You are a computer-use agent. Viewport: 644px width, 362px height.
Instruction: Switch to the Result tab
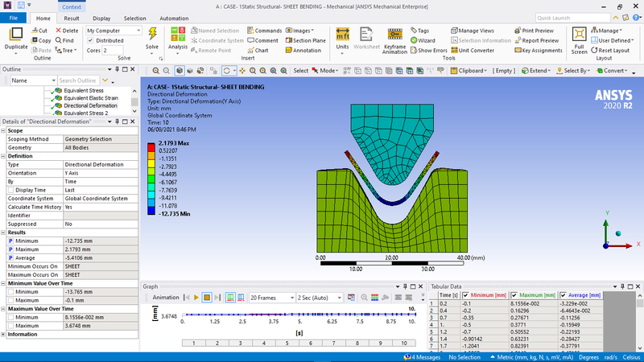[72, 18]
